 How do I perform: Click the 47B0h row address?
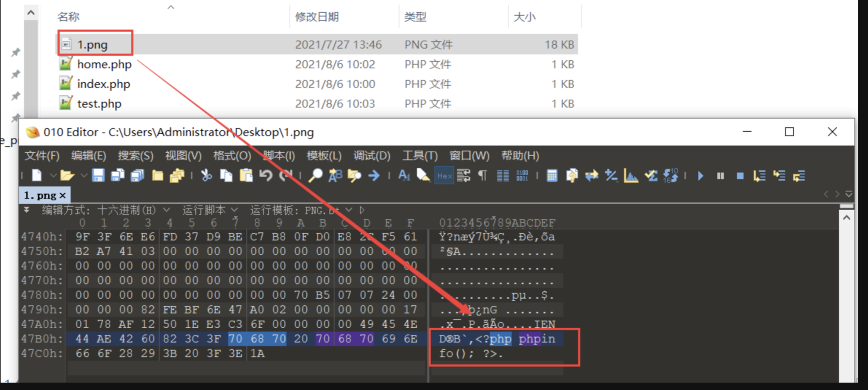(x=42, y=338)
